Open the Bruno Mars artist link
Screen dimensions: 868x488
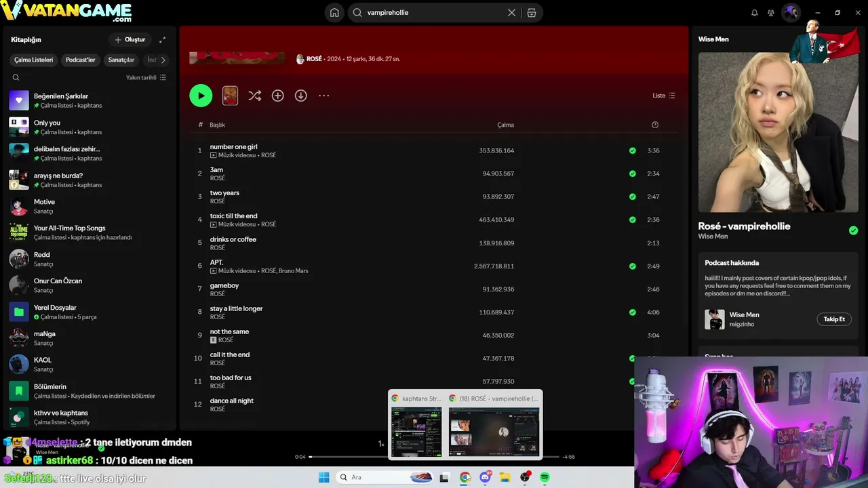click(293, 270)
